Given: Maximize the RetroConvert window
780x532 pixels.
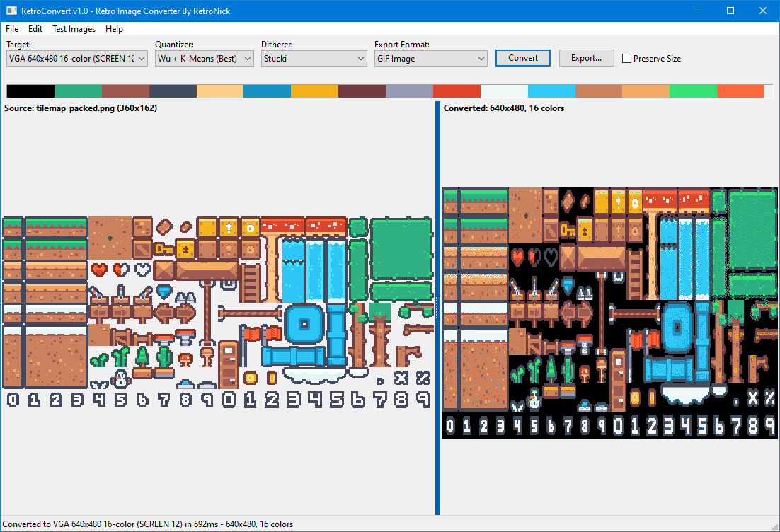Looking at the screenshot, I should [730, 11].
